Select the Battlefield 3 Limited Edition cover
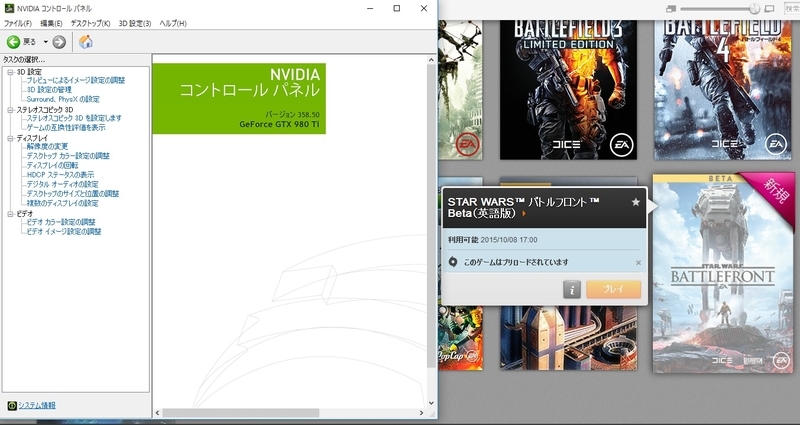The image size is (800, 425). pos(568,90)
